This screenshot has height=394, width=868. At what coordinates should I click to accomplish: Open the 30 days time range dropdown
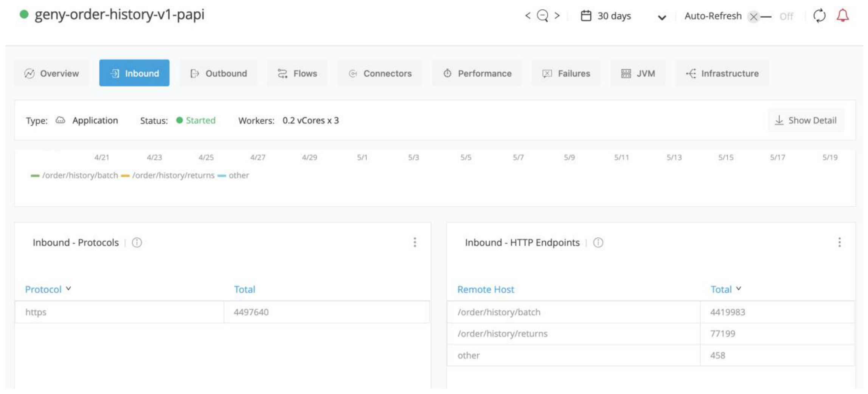coord(662,17)
